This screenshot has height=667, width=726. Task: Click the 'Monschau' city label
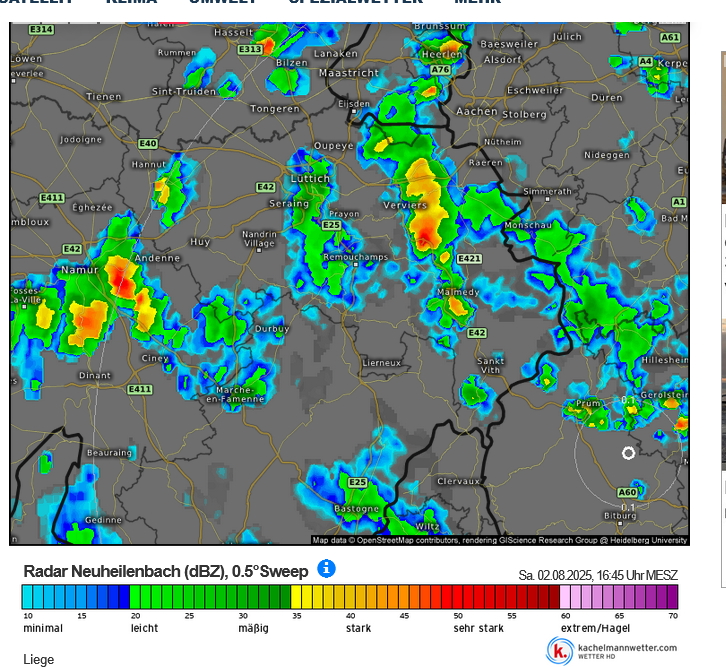point(528,225)
